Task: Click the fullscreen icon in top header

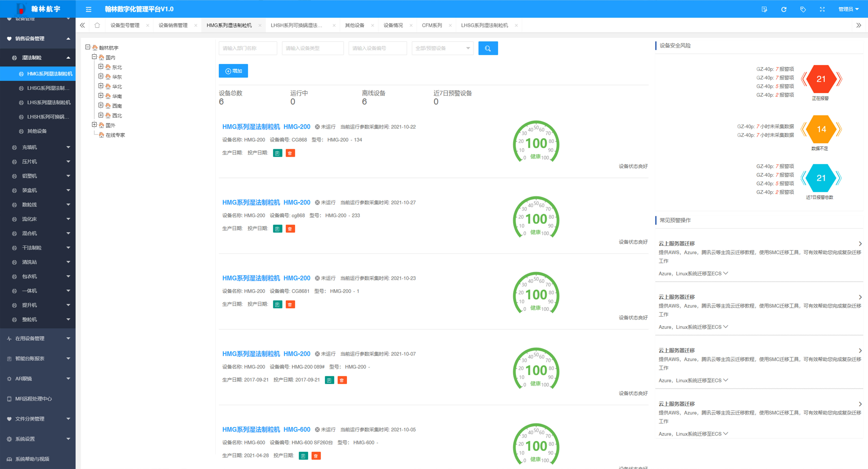Action: (822, 9)
